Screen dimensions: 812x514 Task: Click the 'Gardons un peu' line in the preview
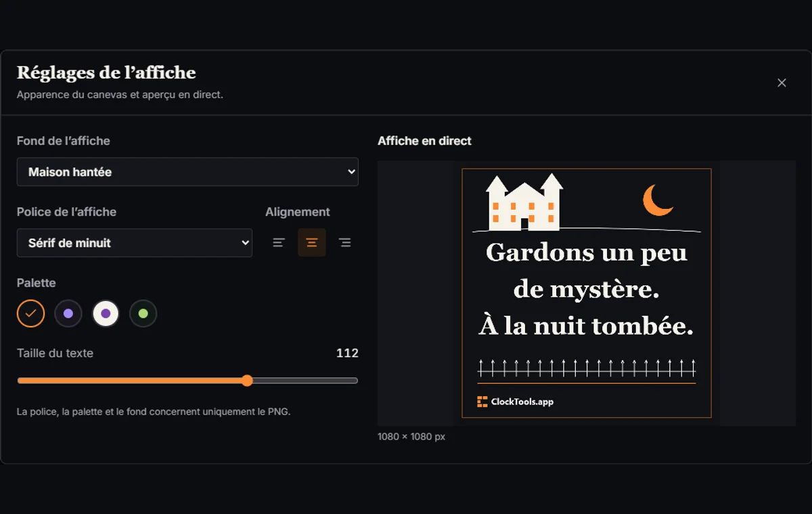pyautogui.click(x=587, y=253)
